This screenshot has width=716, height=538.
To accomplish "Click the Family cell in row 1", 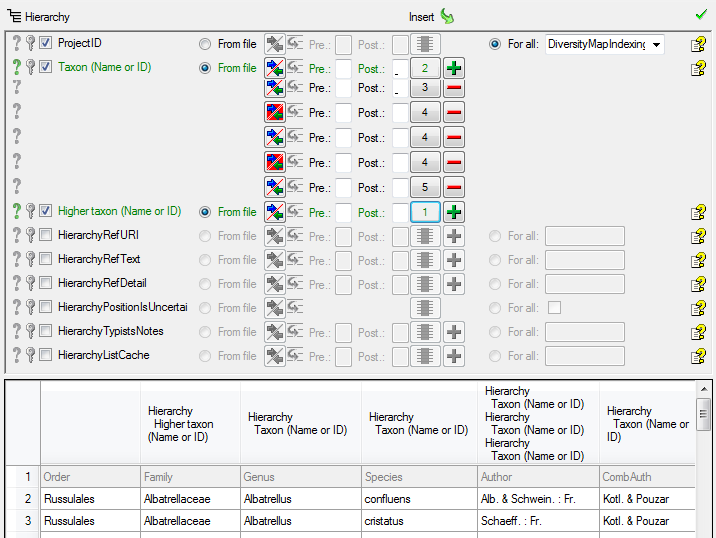I will click(x=189, y=477).
